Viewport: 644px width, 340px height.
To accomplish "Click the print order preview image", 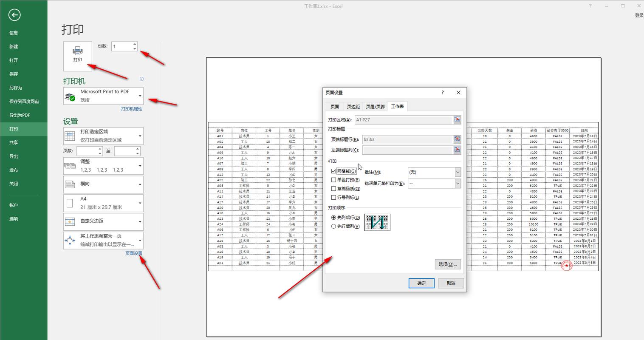I will click(x=377, y=222).
